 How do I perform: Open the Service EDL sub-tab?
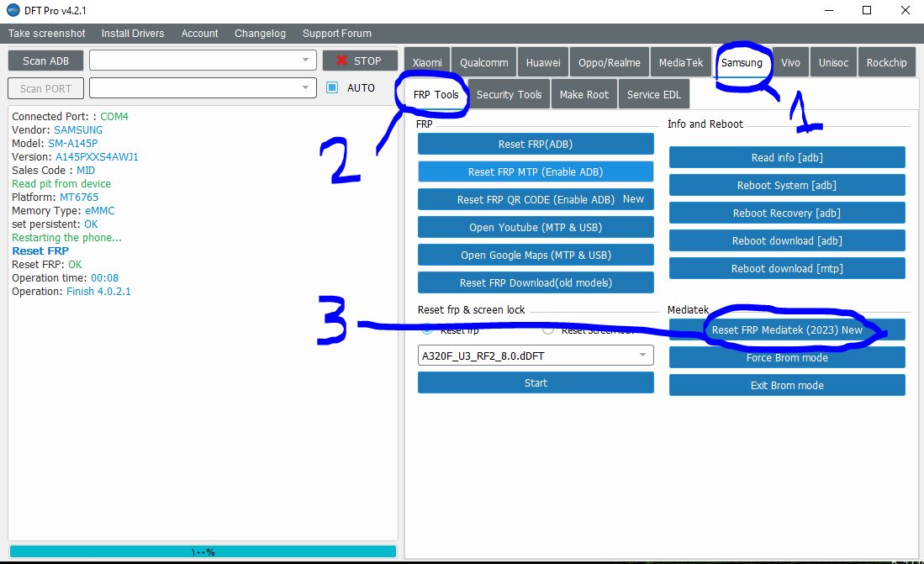(653, 94)
